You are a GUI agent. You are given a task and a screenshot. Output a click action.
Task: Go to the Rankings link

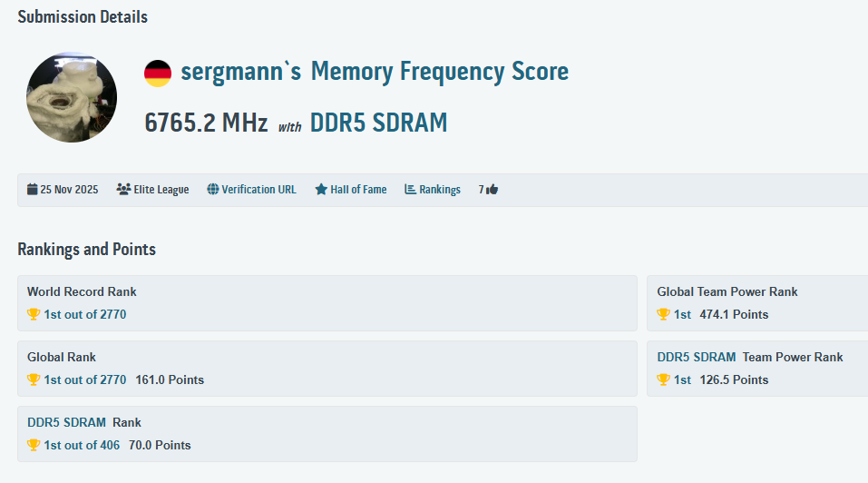tap(439, 190)
